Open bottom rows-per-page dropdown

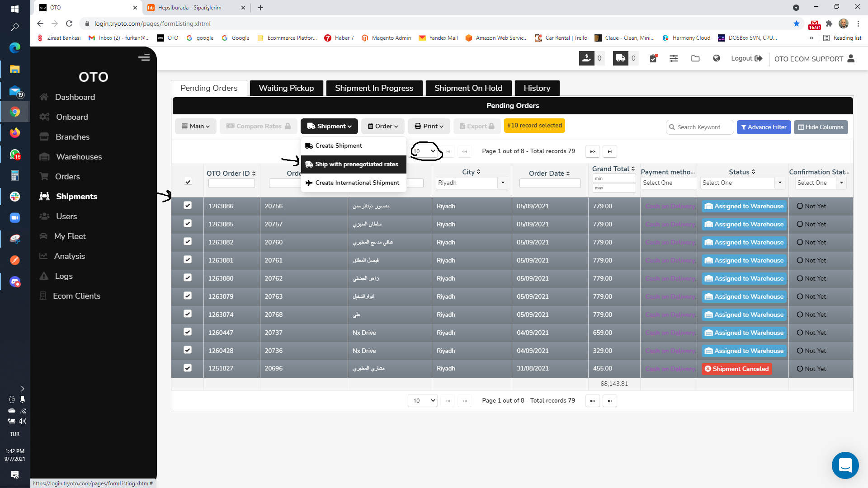pyautogui.click(x=422, y=401)
